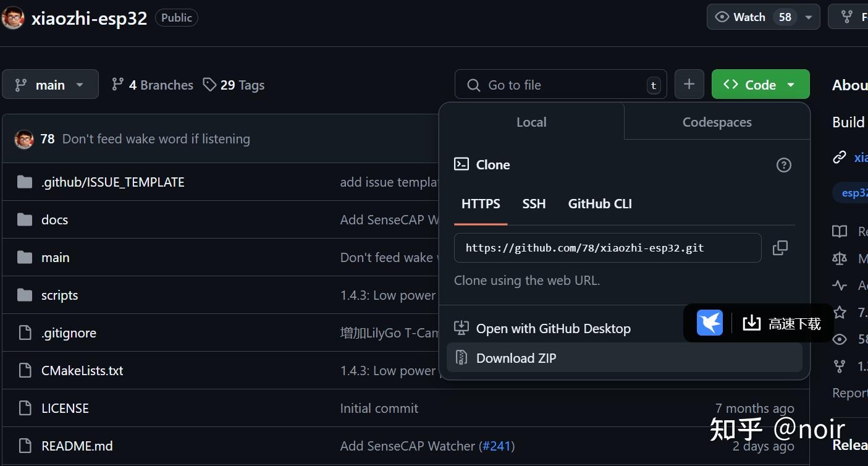Click the plus add file button
This screenshot has width=868, height=466.
point(689,85)
